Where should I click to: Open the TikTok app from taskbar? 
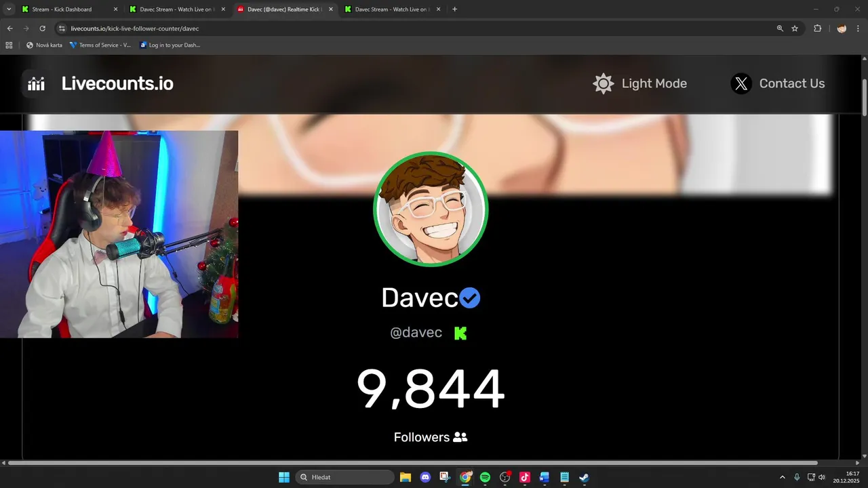point(524,477)
